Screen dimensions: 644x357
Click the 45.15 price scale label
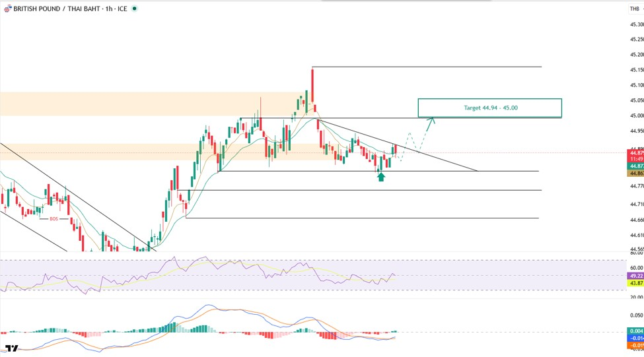[x=637, y=70]
